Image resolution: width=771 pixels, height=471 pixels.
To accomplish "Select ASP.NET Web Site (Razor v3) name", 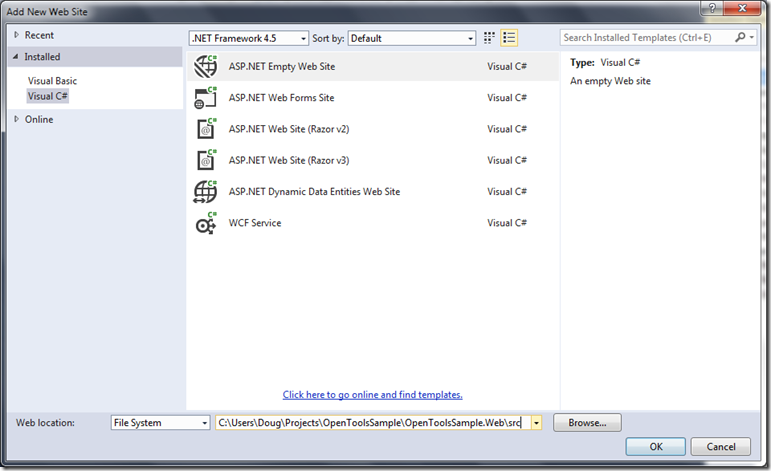I will point(289,160).
